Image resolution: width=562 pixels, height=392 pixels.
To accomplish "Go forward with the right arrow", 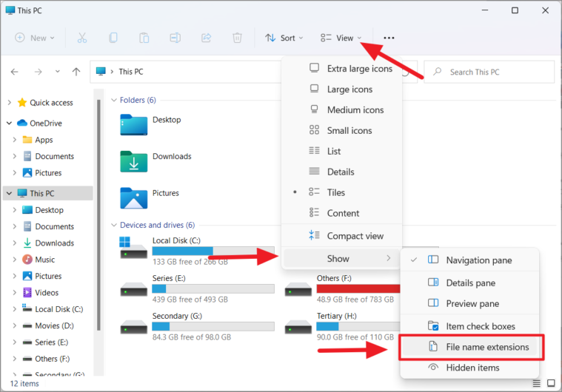I will tap(38, 72).
